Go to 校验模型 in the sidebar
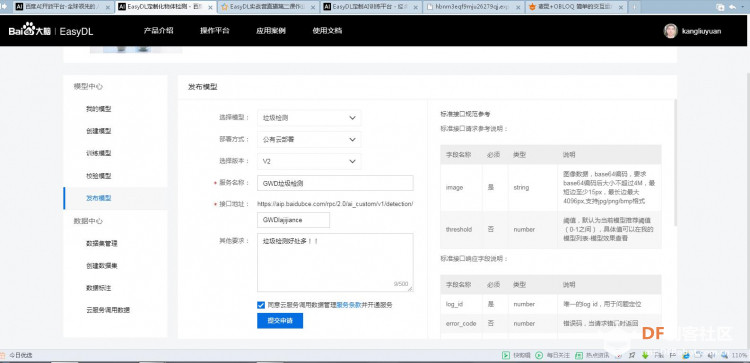Image resolution: width=750 pixels, height=363 pixels. (99, 176)
